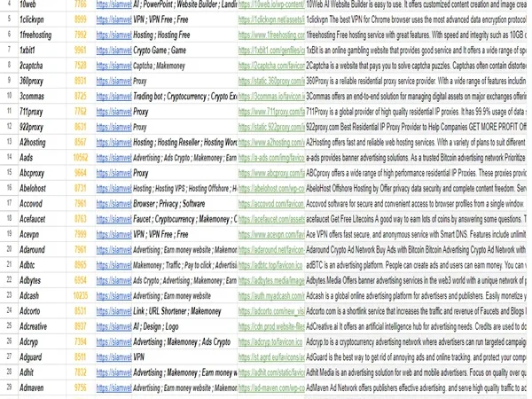Select row header 14
This screenshot has width=532, height=399.
pos(9,157)
